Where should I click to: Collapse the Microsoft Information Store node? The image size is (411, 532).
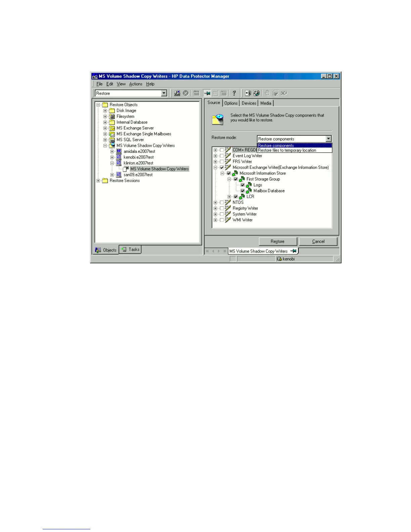222,173
